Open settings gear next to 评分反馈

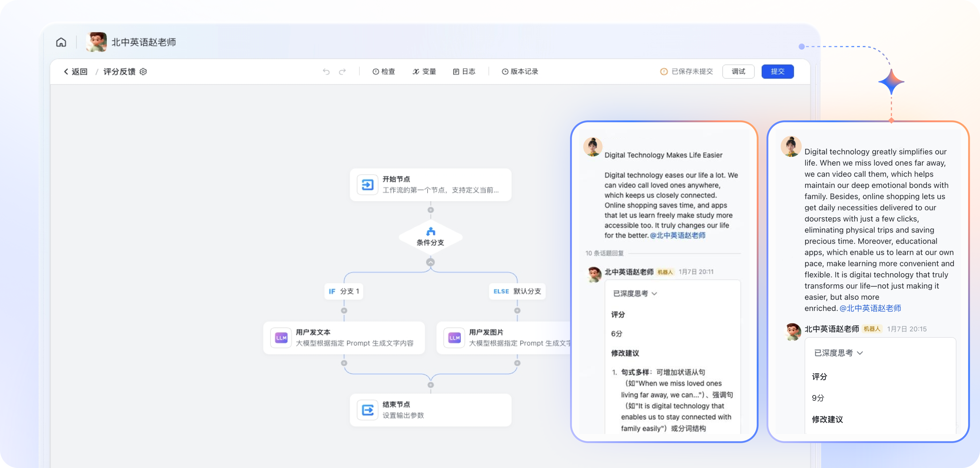point(143,72)
